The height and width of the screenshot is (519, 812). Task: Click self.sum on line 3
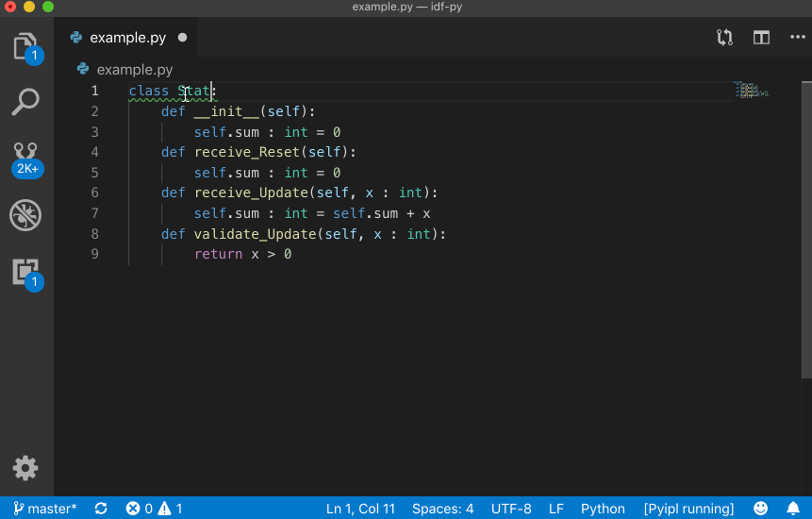(226, 132)
